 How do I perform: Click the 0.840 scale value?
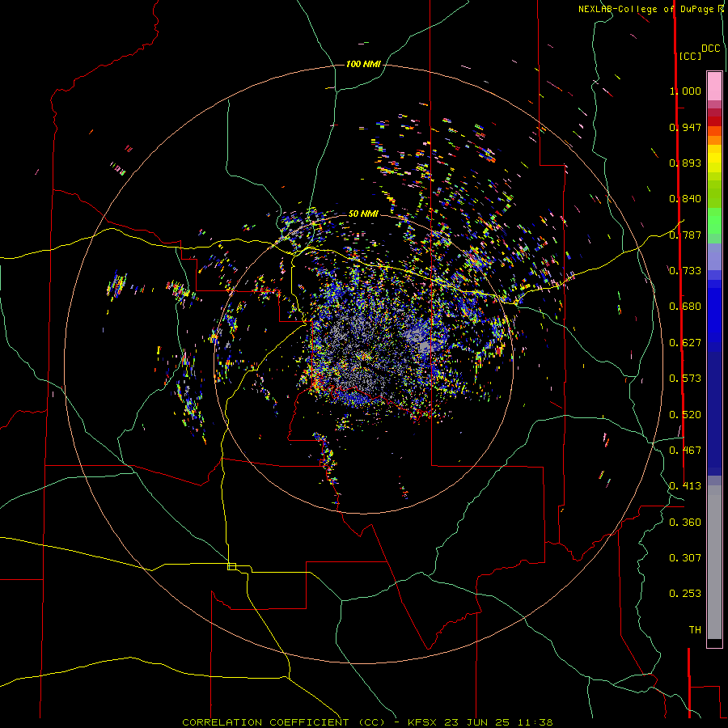[x=685, y=199]
